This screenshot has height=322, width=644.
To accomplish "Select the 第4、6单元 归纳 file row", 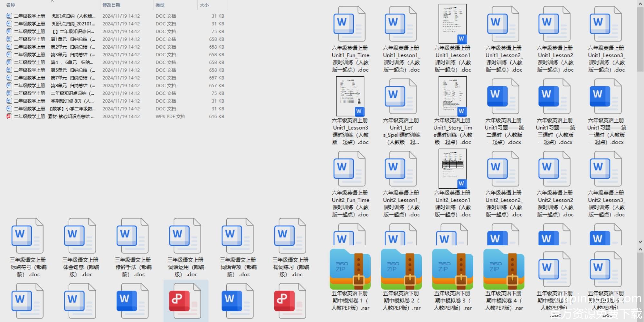I will pyautogui.click(x=55, y=62).
